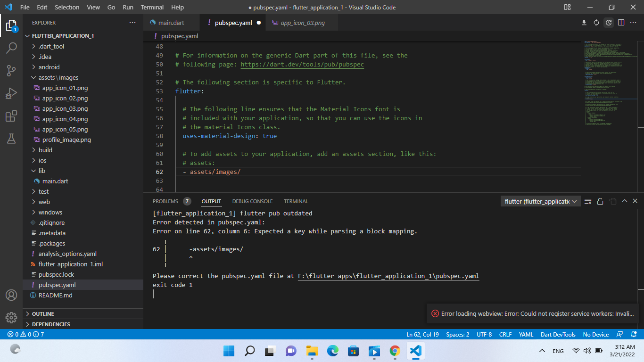Click the Upgrade Packages refresh icon
The height and width of the screenshot is (362, 644).
pyautogui.click(x=596, y=23)
